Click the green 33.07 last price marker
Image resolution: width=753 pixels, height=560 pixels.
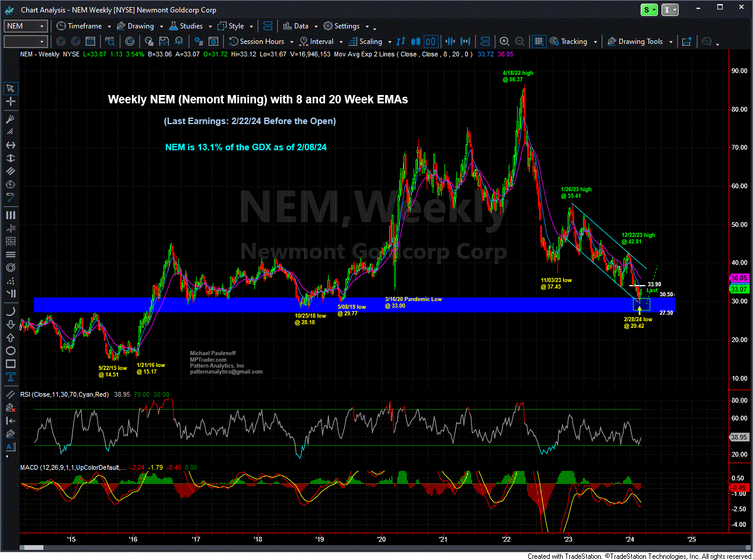pos(738,289)
